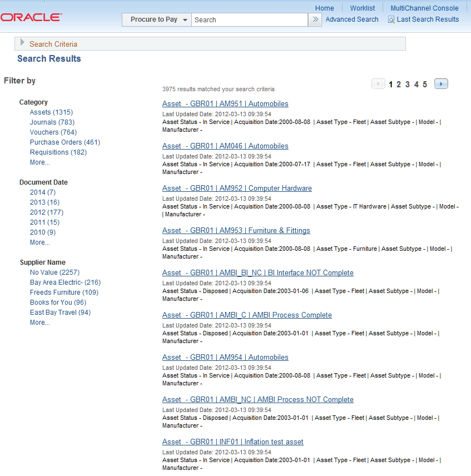The image size is (471, 476).
Task: Open MultiChannel Console
Action: coord(424,8)
